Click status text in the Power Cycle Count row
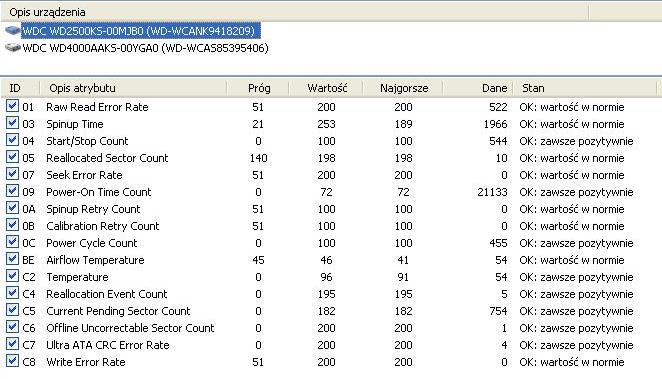 [x=576, y=243]
